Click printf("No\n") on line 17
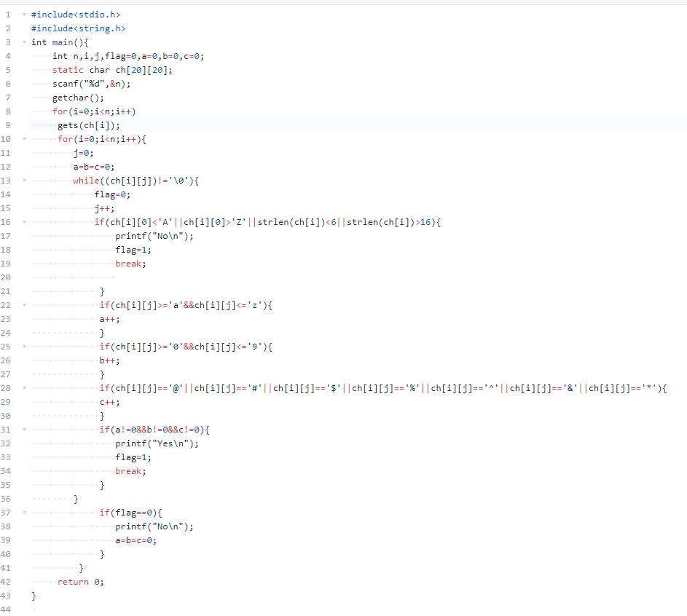This screenshot has height=616, width=687. tap(154, 236)
